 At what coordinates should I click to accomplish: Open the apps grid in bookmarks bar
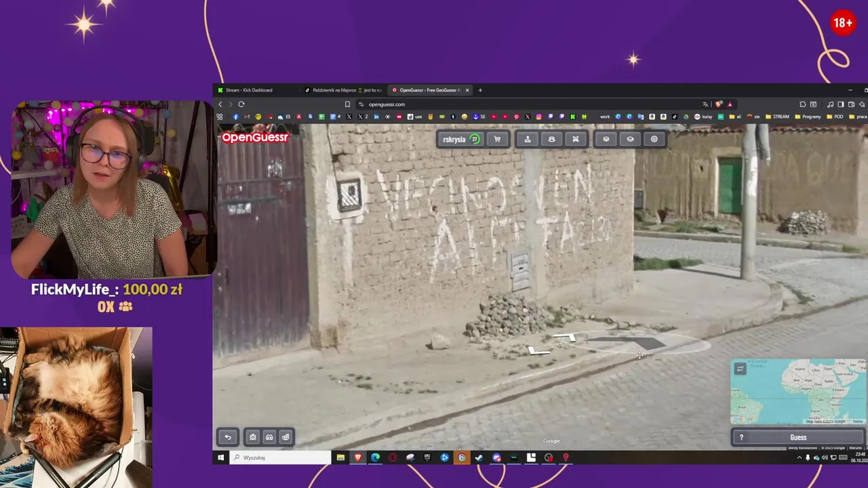[220, 117]
